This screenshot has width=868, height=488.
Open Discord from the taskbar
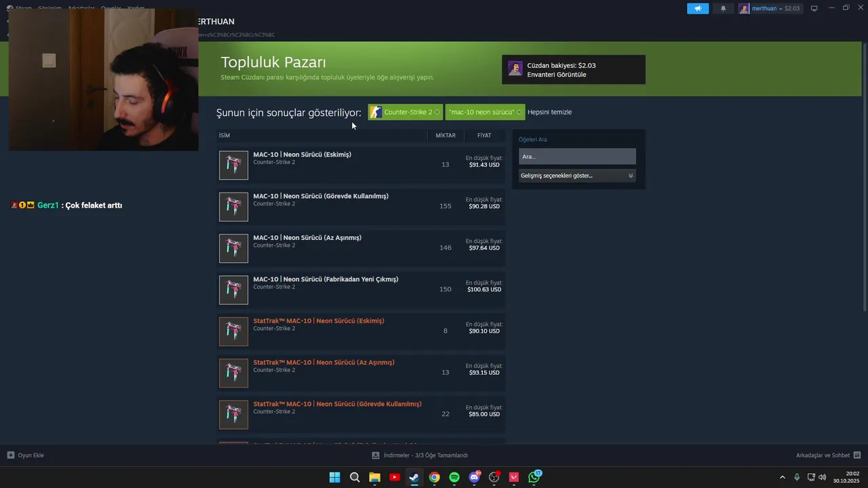(x=475, y=477)
